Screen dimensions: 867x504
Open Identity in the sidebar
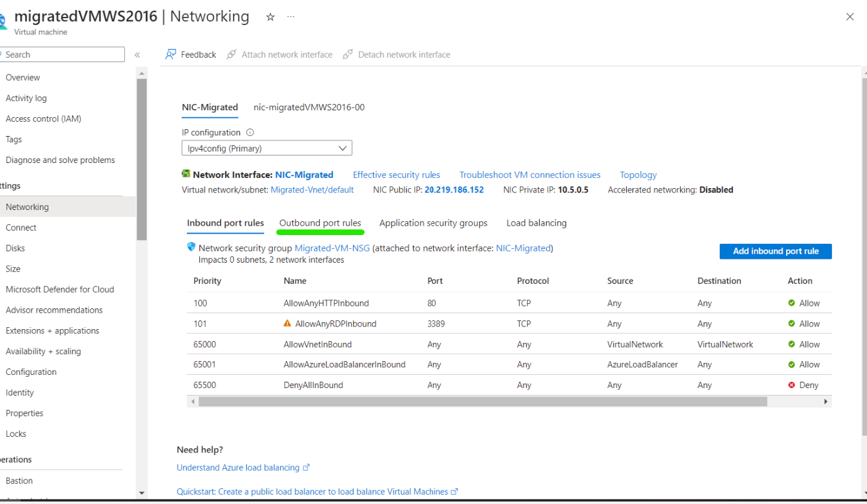[x=19, y=393]
